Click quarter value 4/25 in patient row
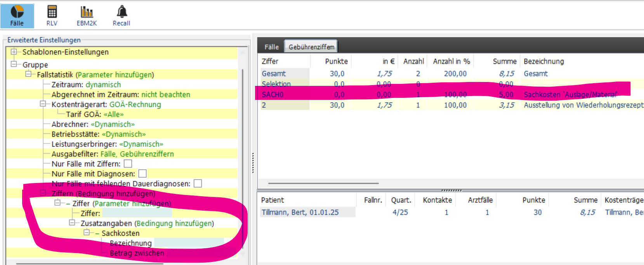The width and height of the screenshot is (644, 265). 400,212
